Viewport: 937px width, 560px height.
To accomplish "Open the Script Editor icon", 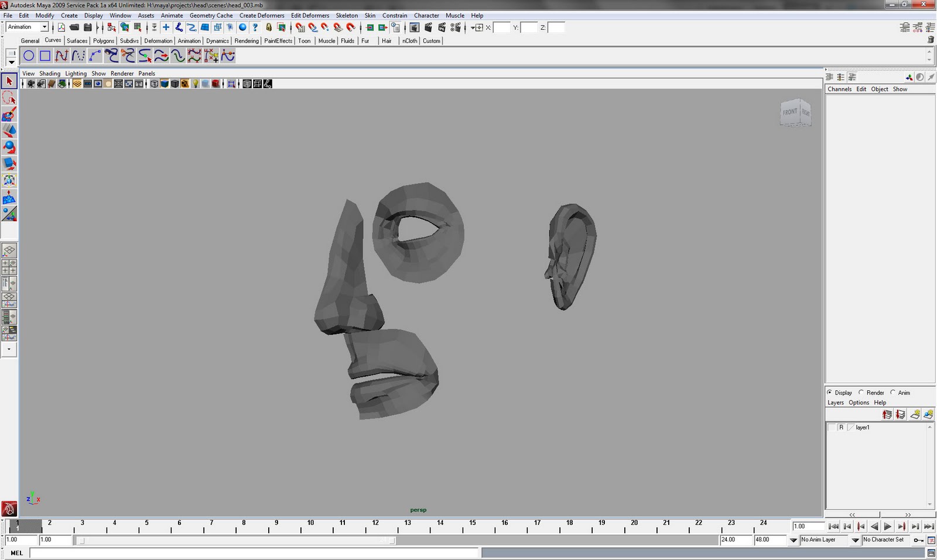I will (x=931, y=553).
